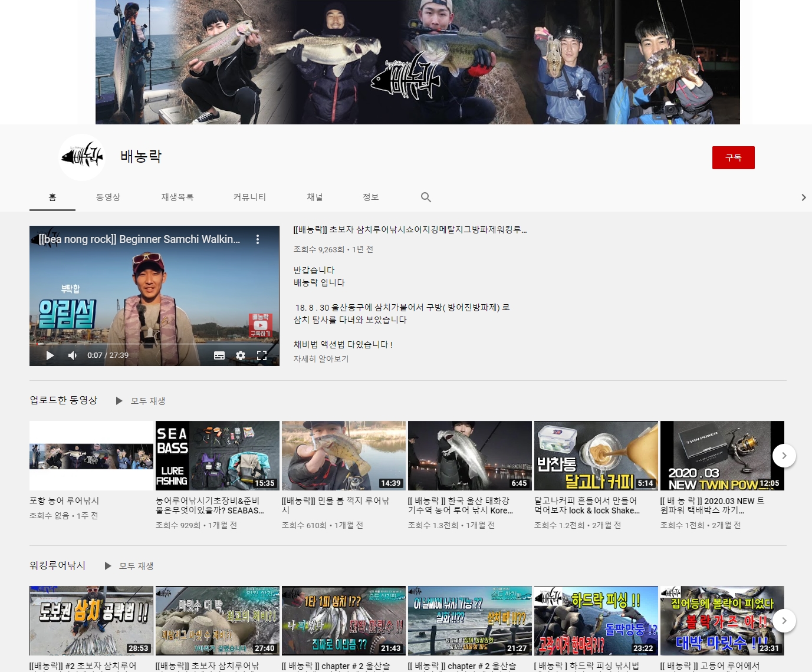Click the subscribe watermark on the video
812x672 pixels.
pos(260,325)
